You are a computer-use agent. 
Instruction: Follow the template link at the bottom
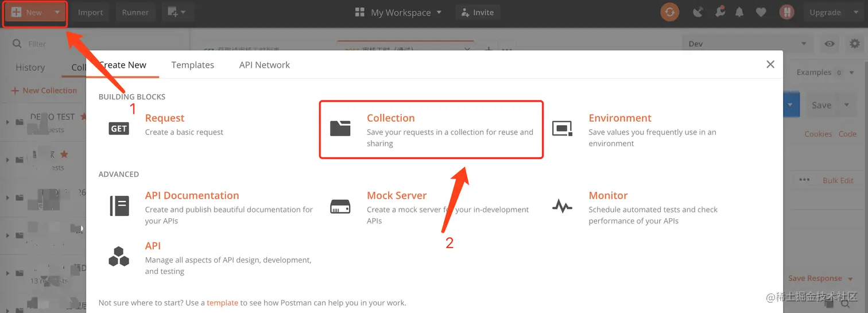coord(222,303)
